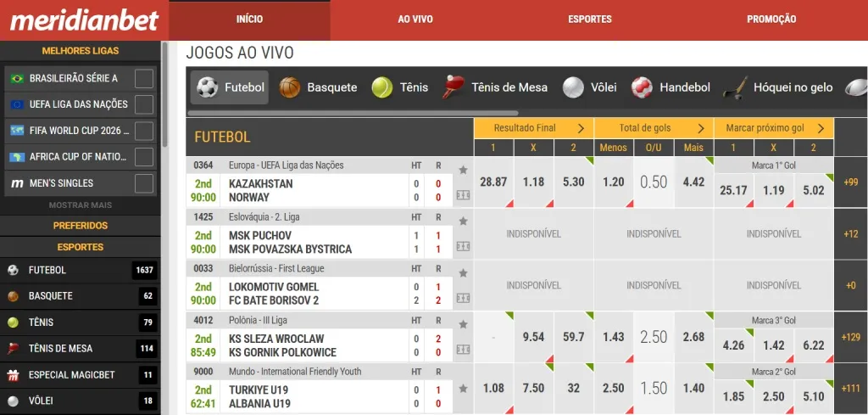Click the left sidebar vertical scrollbar
Viewport: 868px width, 415px height.
click(164, 94)
